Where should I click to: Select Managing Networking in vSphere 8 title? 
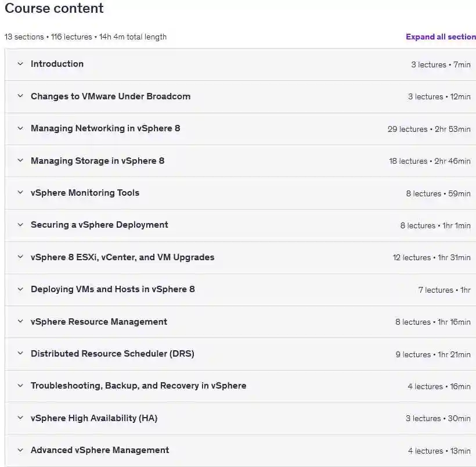pos(105,128)
